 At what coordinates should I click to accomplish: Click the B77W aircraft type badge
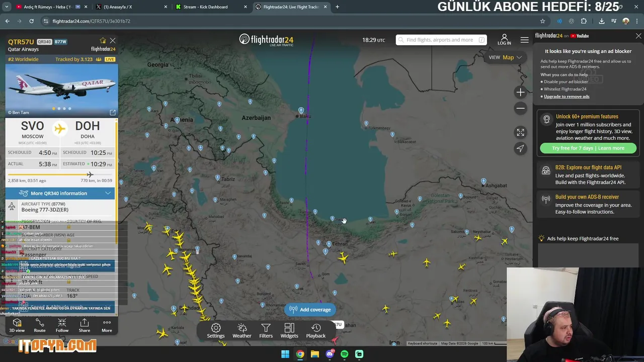[x=60, y=42]
